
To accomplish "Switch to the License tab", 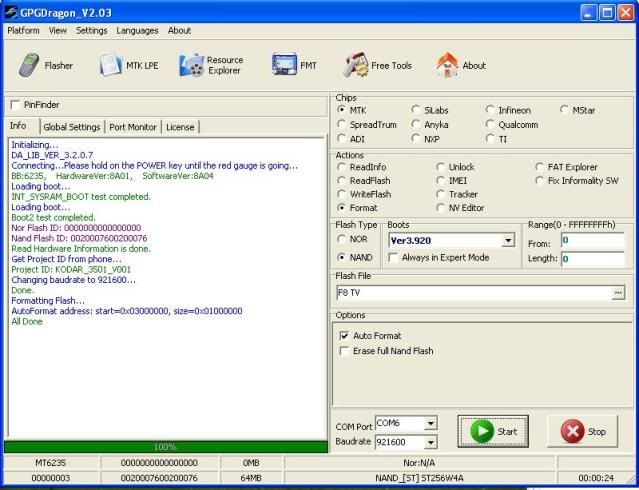I will [180, 127].
